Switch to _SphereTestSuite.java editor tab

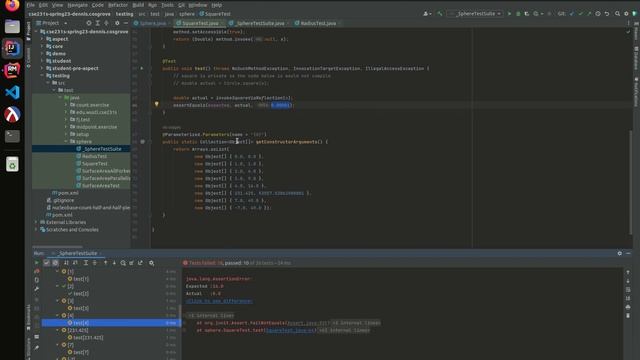click(x=260, y=23)
